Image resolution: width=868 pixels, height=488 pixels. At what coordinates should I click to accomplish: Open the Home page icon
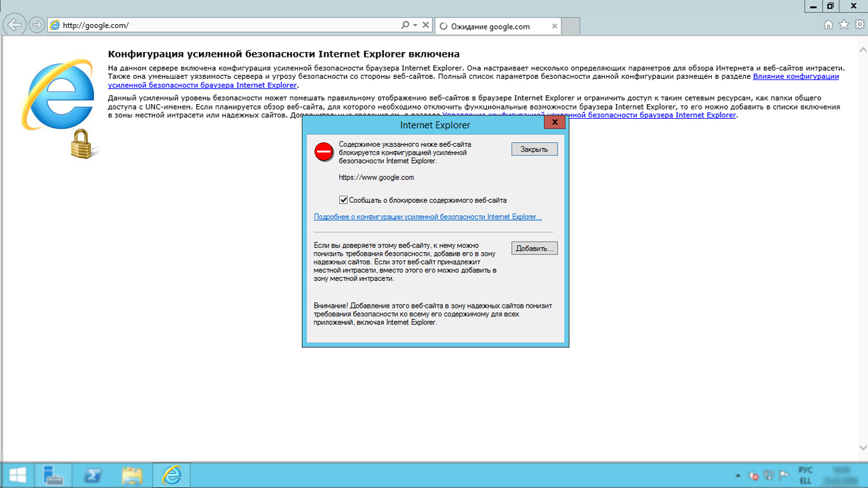[x=829, y=25]
